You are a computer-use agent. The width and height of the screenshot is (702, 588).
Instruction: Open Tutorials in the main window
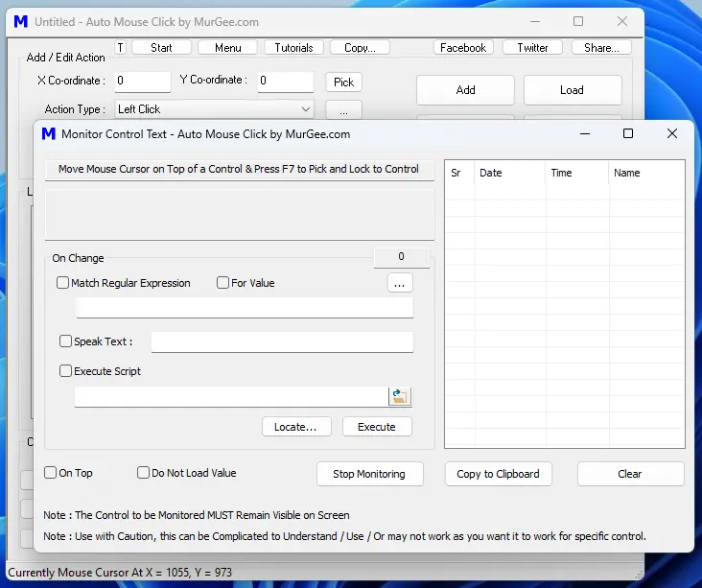pos(293,47)
